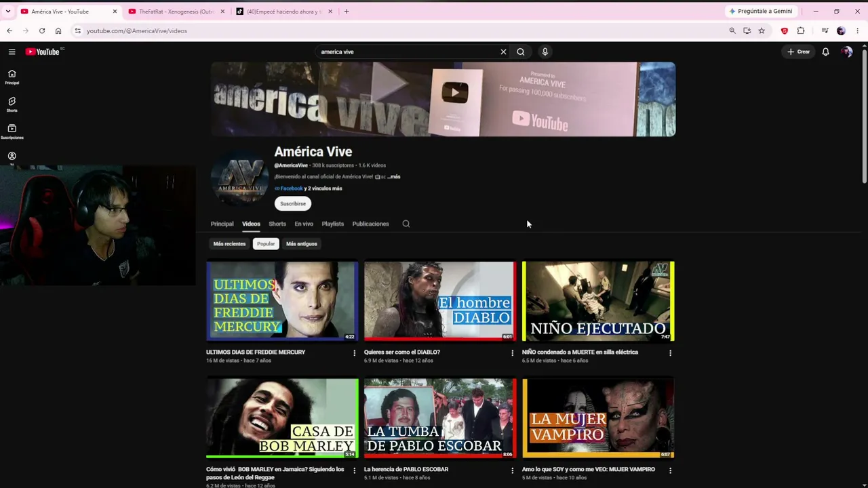Open the channel Playlists tab
This screenshot has width=868, height=488.
333,224
